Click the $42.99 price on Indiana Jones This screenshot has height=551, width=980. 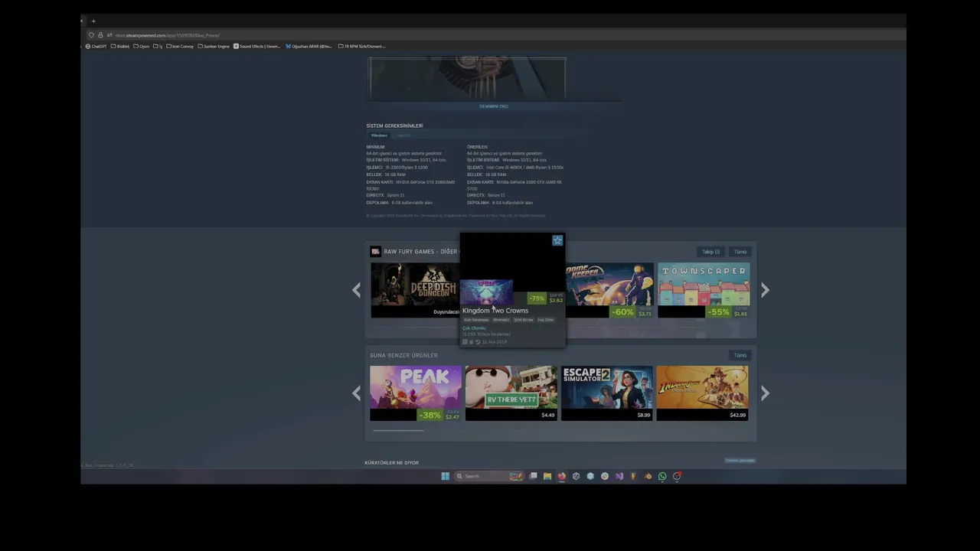[x=737, y=416]
